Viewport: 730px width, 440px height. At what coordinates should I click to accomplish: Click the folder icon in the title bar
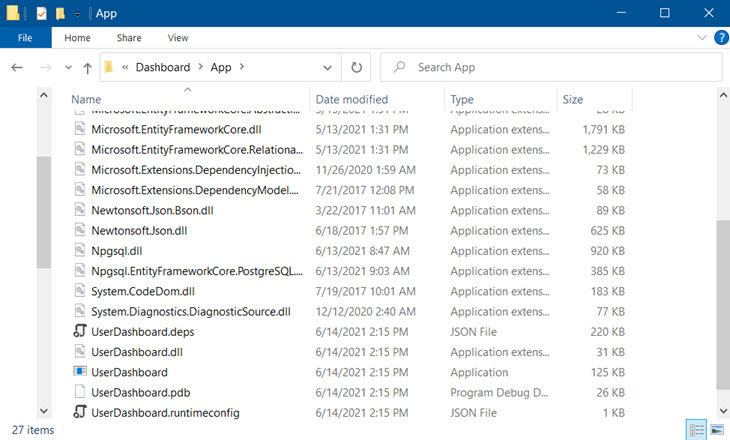(x=13, y=13)
